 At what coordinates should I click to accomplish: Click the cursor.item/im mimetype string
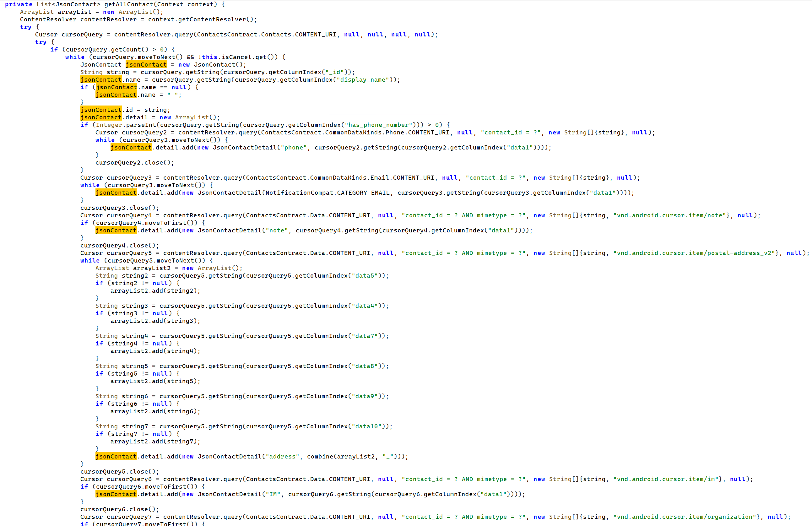[666, 479]
